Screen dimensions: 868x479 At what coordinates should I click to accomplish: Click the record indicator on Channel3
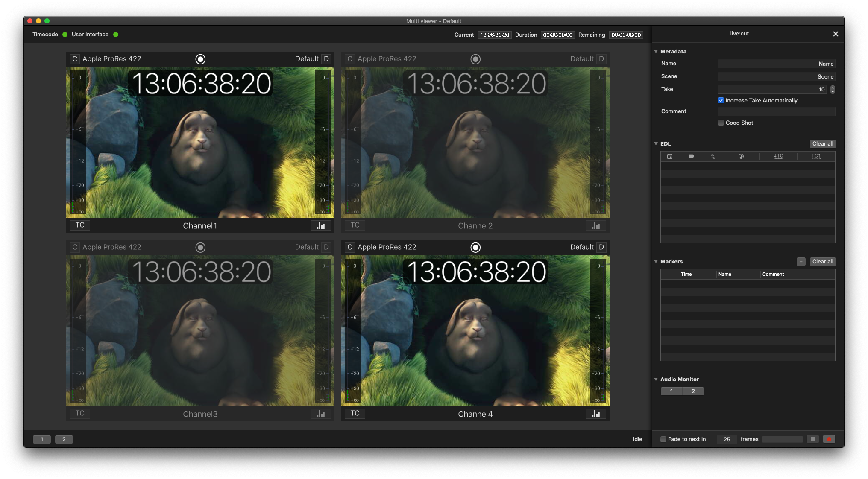pyautogui.click(x=200, y=248)
